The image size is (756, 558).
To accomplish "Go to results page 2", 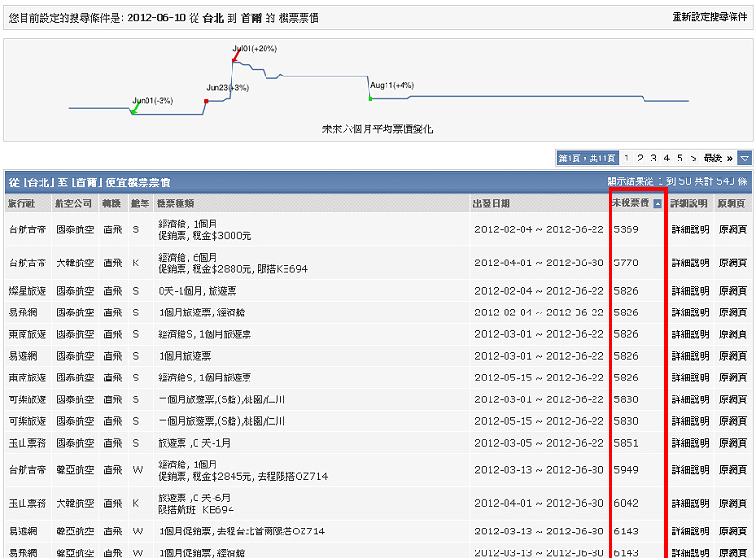I will pos(640,158).
